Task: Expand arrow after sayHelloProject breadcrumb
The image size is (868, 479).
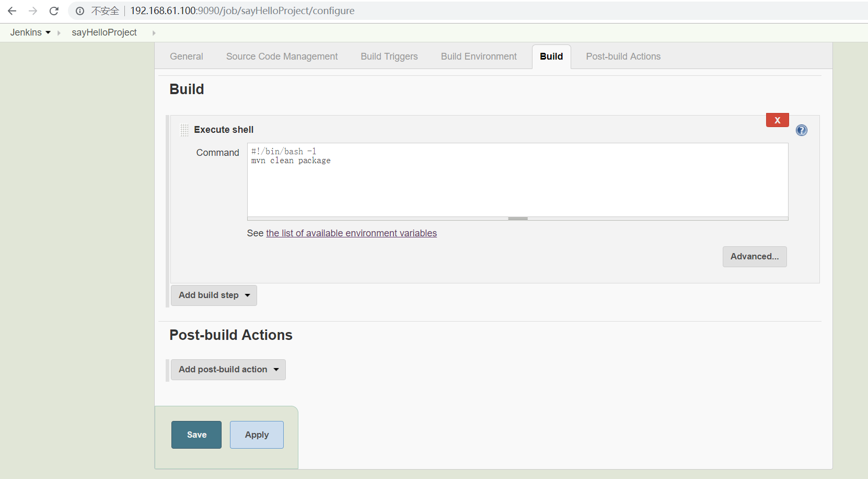Action: point(154,33)
